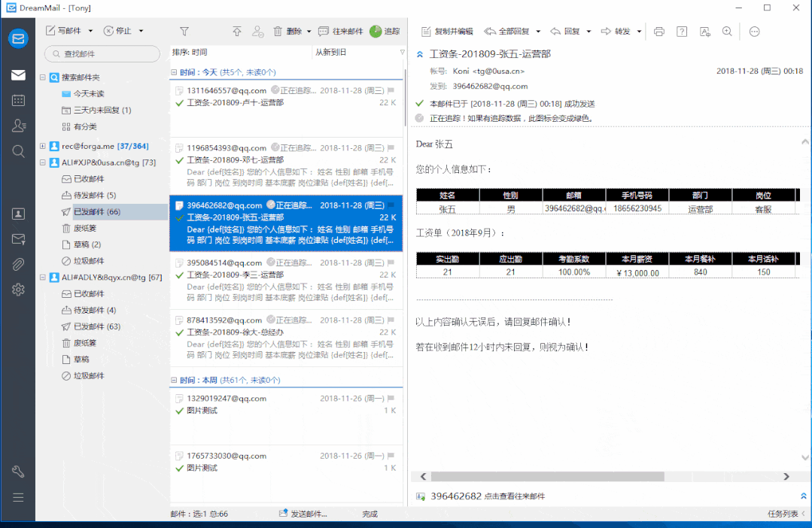Screen dimensions: 812x528
Task: Open the attachments paperclip icon in the sidebar
Action: (18, 265)
